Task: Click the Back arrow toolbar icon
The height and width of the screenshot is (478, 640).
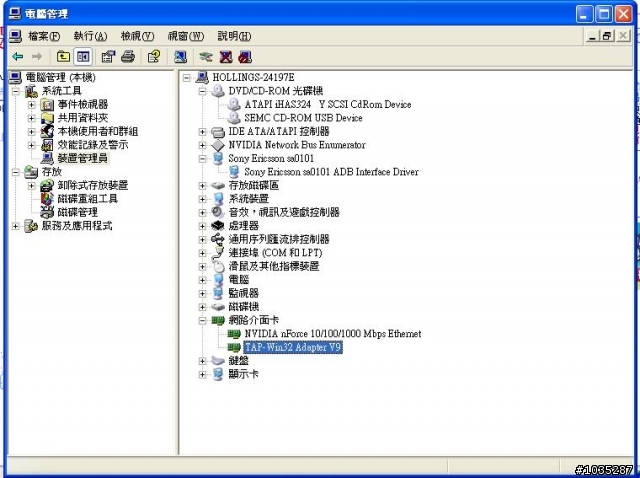Action: click(18, 57)
